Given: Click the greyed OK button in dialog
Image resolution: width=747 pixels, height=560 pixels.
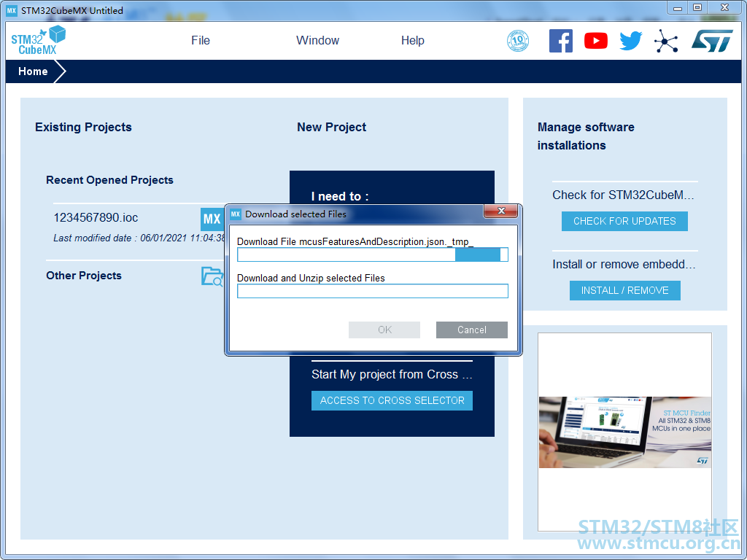Looking at the screenshot, I should click(x=384, y=330).
